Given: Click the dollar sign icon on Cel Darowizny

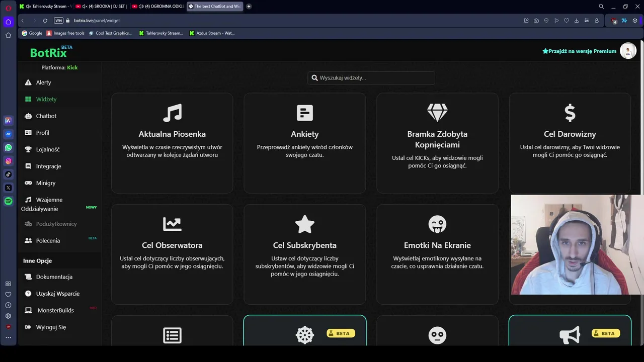Looking at the screenshot, I should pos(570,113).
